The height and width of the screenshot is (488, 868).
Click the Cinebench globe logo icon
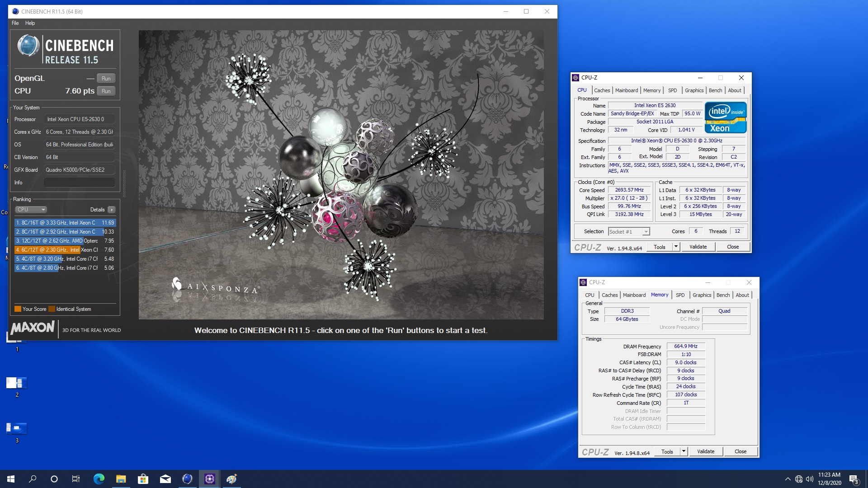[x=28, y=46]
